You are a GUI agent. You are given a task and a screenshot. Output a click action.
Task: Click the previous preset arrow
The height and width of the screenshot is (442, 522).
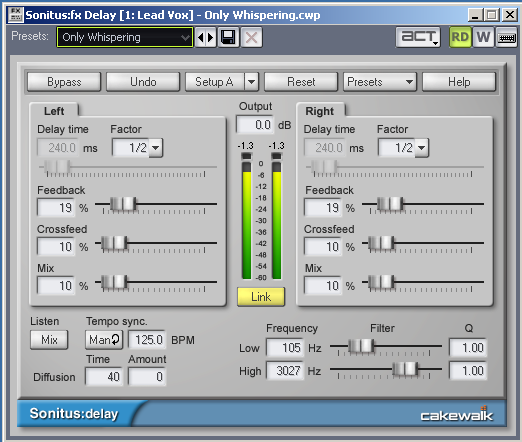coord(200,37)
